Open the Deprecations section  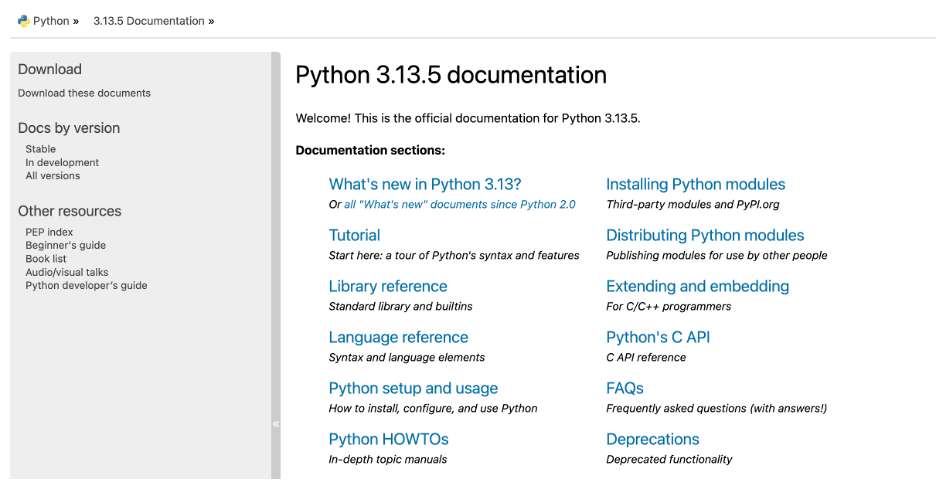tap(653, 439)
